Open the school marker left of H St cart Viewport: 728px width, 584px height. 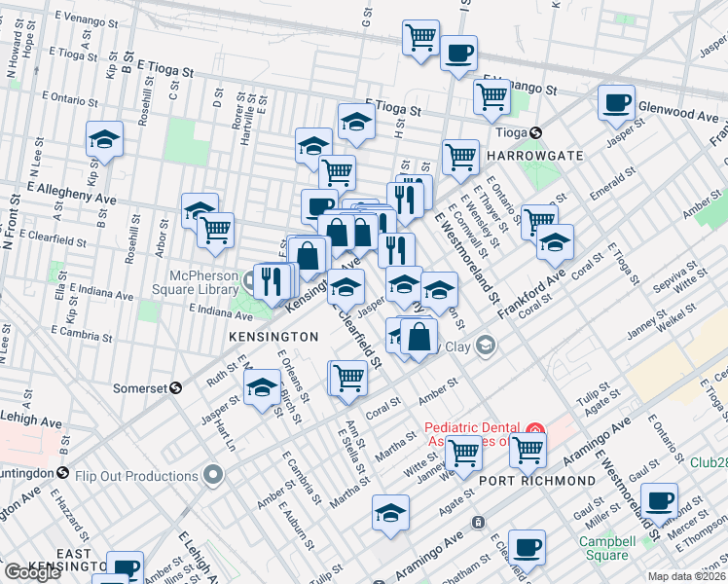313,147
